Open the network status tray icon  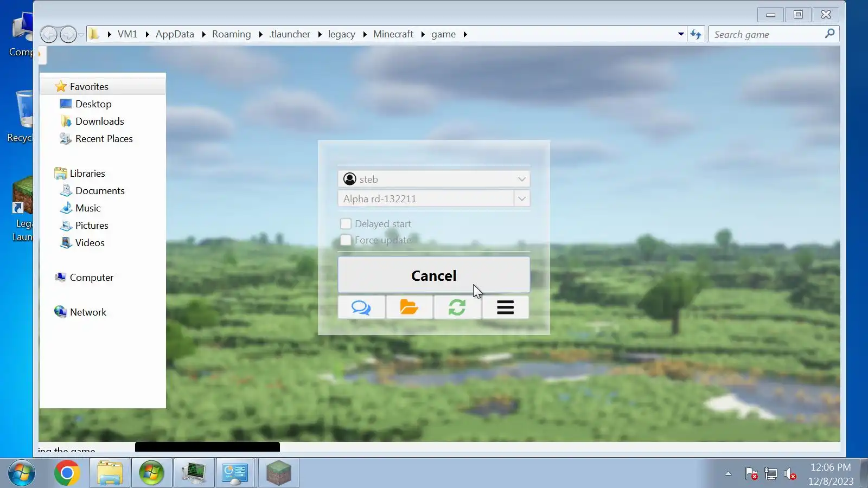pos(771,474)
